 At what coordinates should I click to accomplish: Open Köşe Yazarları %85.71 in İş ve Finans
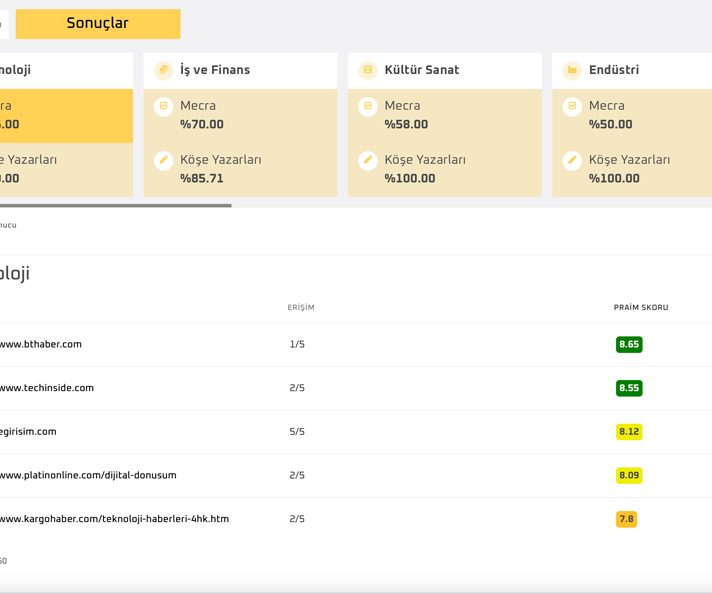(x=240, y=169)
